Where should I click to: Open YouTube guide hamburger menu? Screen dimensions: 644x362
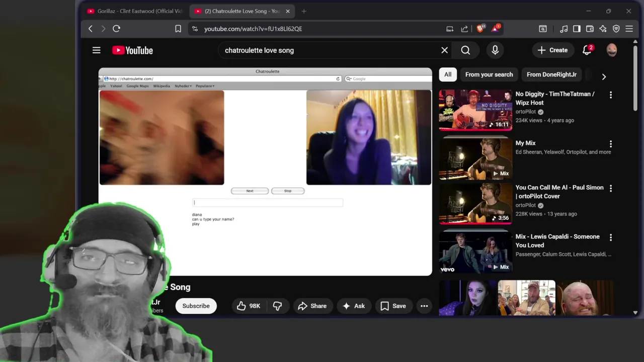click(x=97, y=50)
